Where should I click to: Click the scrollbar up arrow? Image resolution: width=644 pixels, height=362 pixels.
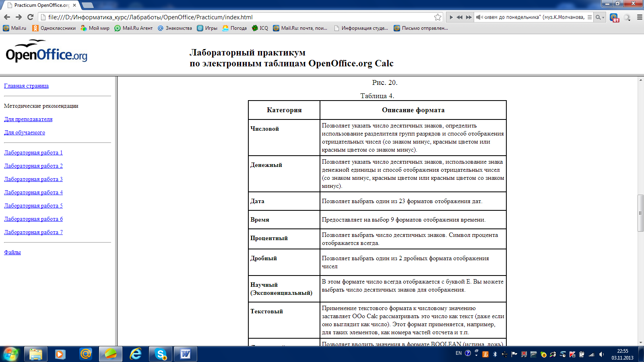click(x=640, y=80)
